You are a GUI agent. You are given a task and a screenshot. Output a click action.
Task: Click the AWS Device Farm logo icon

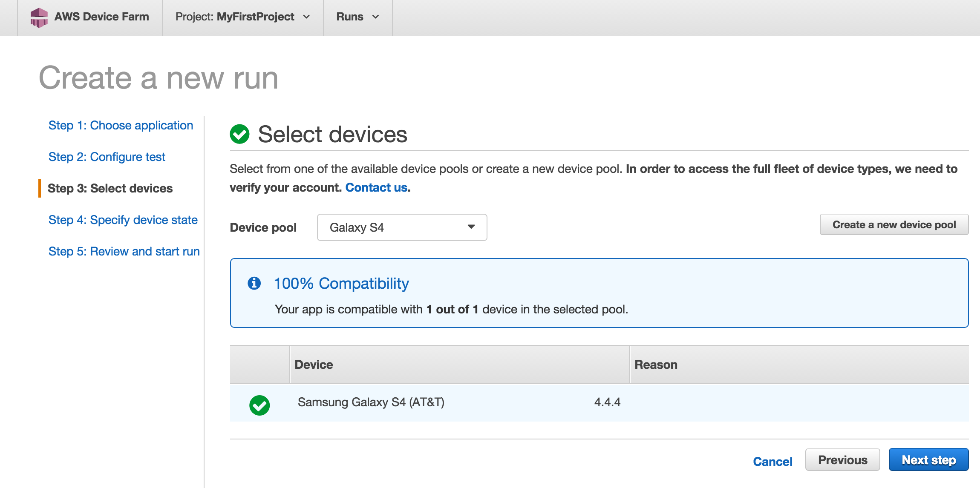click(39, 17)
